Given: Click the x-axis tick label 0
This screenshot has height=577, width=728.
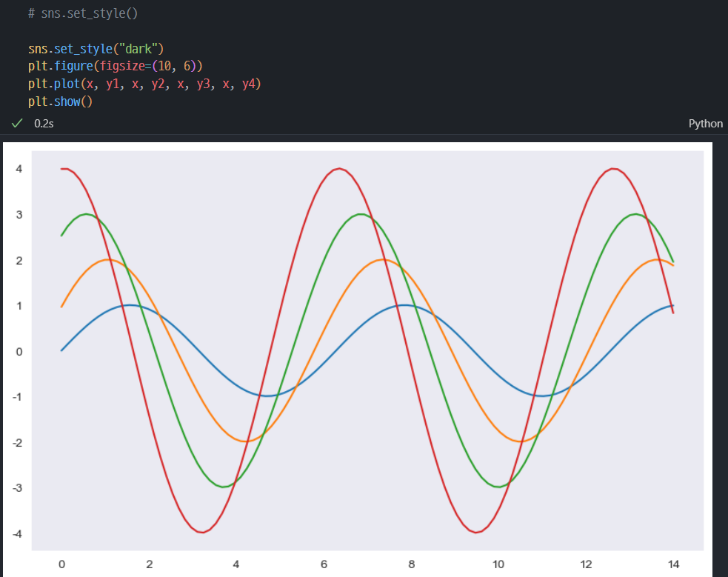Looking at the screenshot, I should (x=61, y=564).
